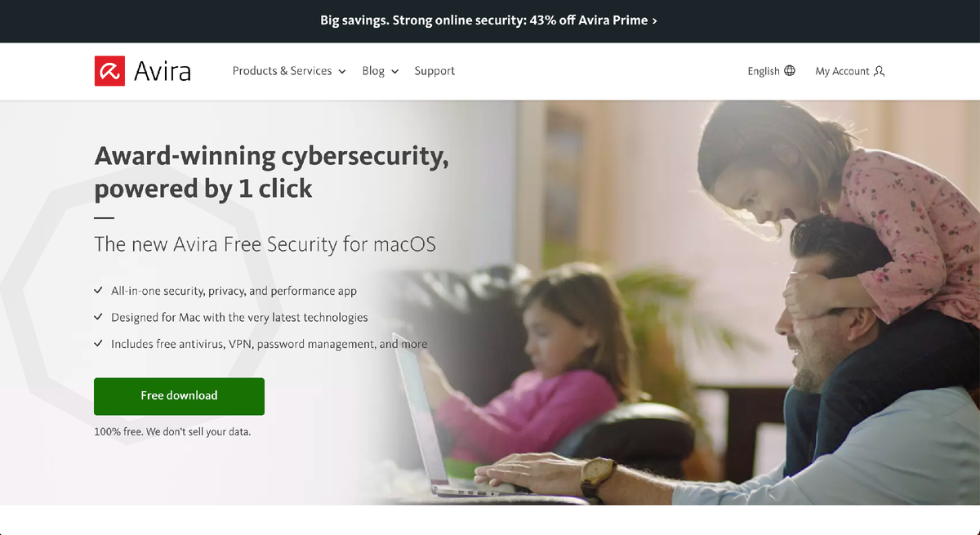This screenshot has height=535, width=980.
Task: Click the globe icon next to English
Action: (x=790, y=71)
